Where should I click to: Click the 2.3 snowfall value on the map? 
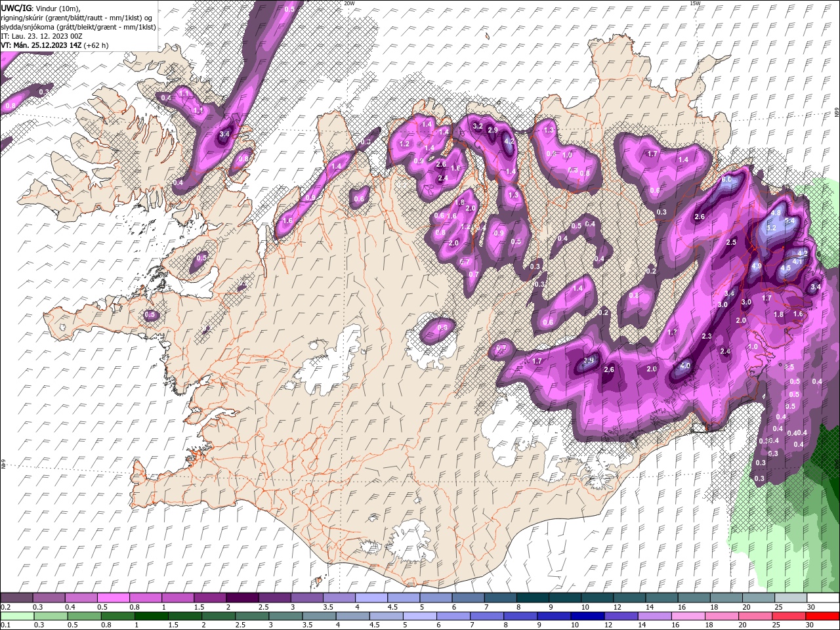tap(707, 336)
